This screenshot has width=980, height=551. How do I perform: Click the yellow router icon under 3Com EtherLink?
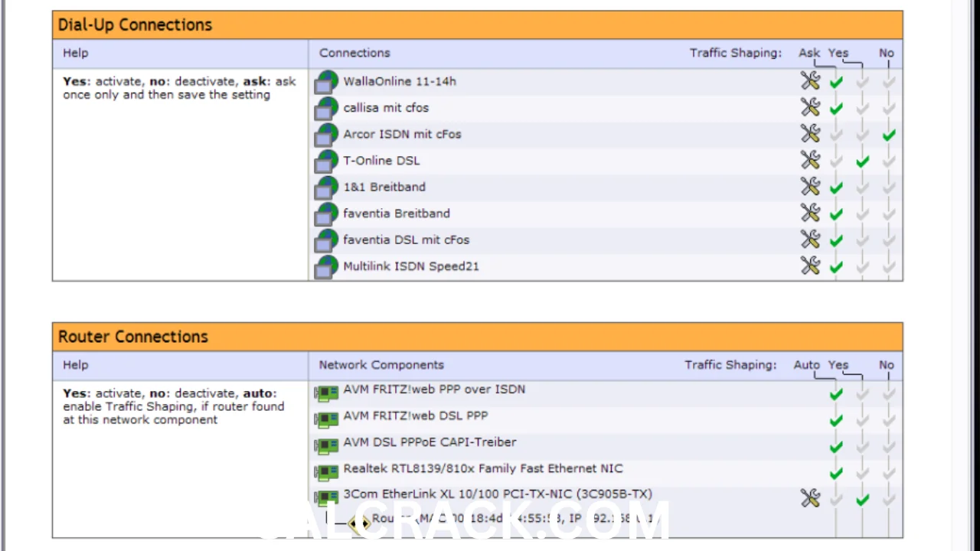(359, 523)
